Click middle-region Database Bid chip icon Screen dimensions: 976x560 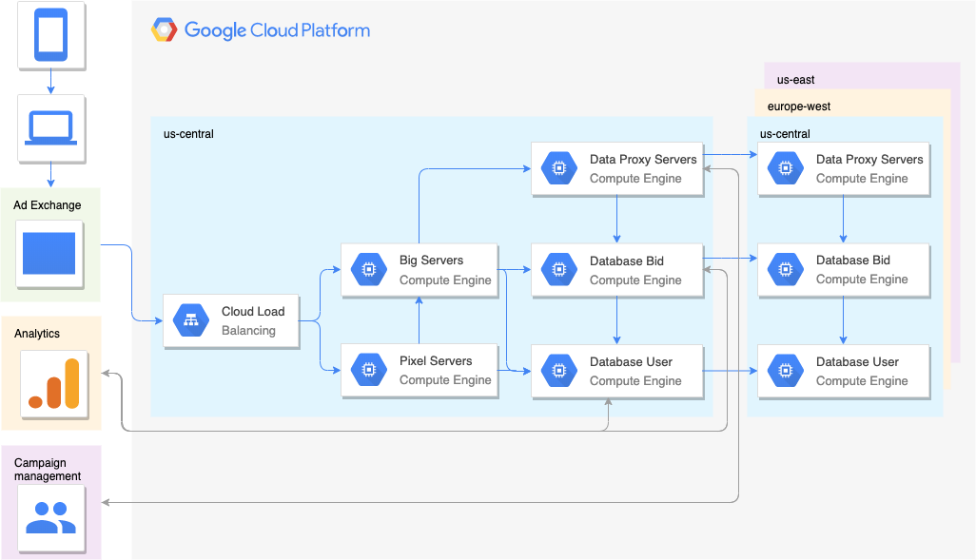(x=559, y=269)
